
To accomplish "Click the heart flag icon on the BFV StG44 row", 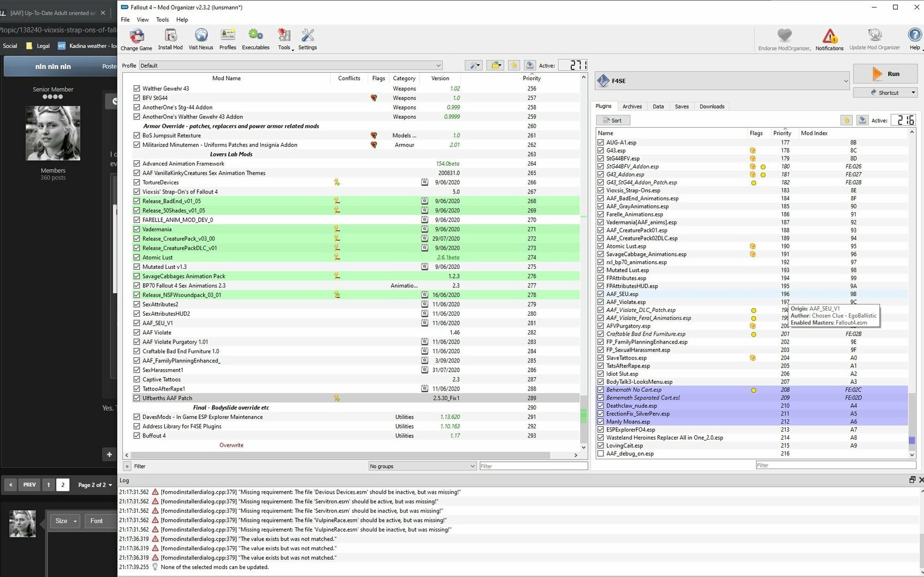I will [374, 98].
